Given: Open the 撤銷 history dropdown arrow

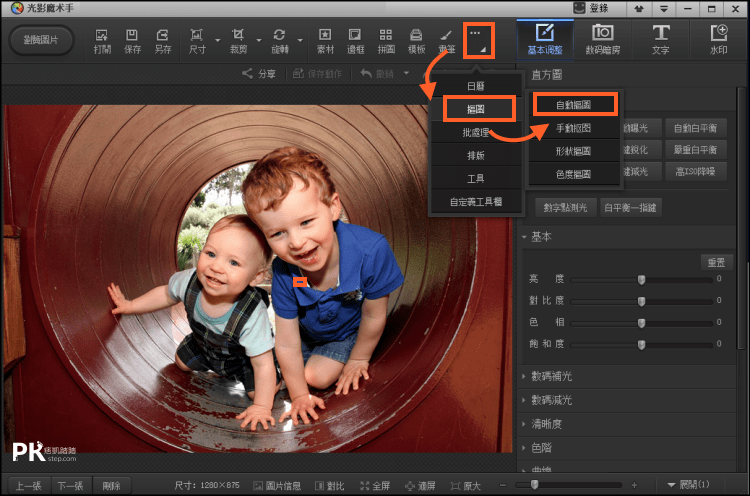Looking at the screenshot, I should tap(406, 74).
